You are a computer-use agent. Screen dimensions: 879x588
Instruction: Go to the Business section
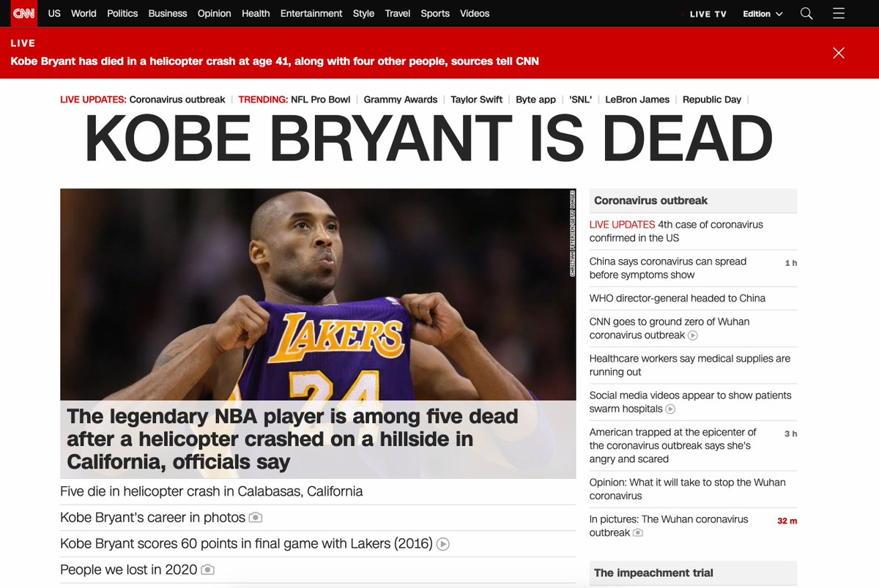[168, 13]
